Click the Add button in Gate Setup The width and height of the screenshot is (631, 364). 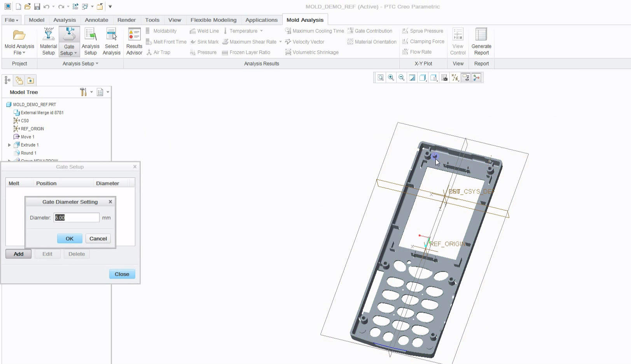19,254
